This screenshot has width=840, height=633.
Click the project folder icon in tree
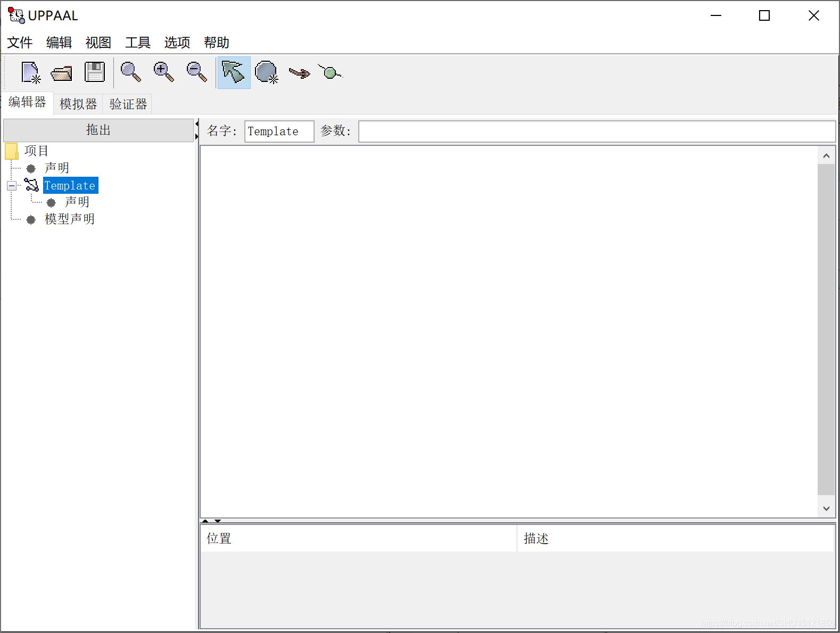12,151
